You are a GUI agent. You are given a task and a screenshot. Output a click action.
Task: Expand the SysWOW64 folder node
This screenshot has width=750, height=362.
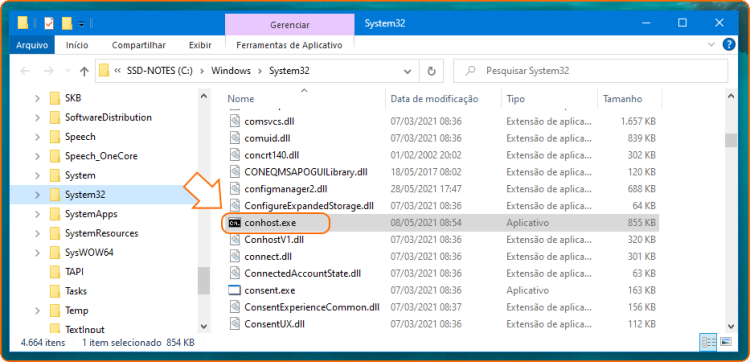click(37, 252)
